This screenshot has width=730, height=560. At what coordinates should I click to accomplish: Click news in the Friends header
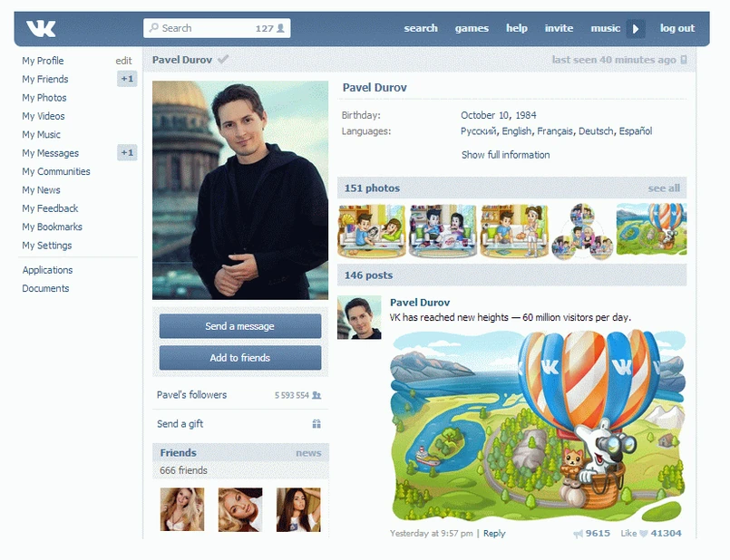tap(308, 452)
